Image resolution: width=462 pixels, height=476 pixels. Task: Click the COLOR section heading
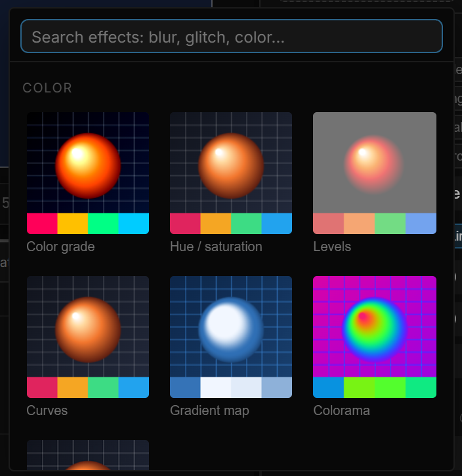[47, 88]
